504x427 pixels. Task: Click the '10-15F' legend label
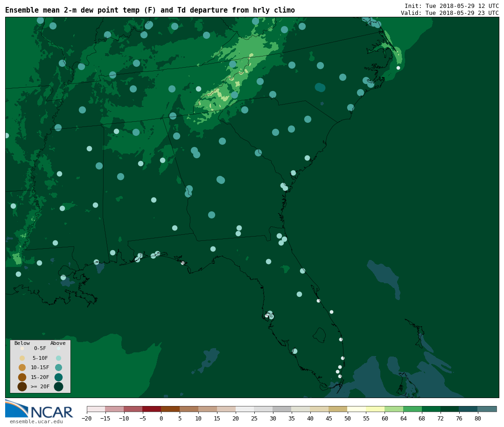(40, 367)
